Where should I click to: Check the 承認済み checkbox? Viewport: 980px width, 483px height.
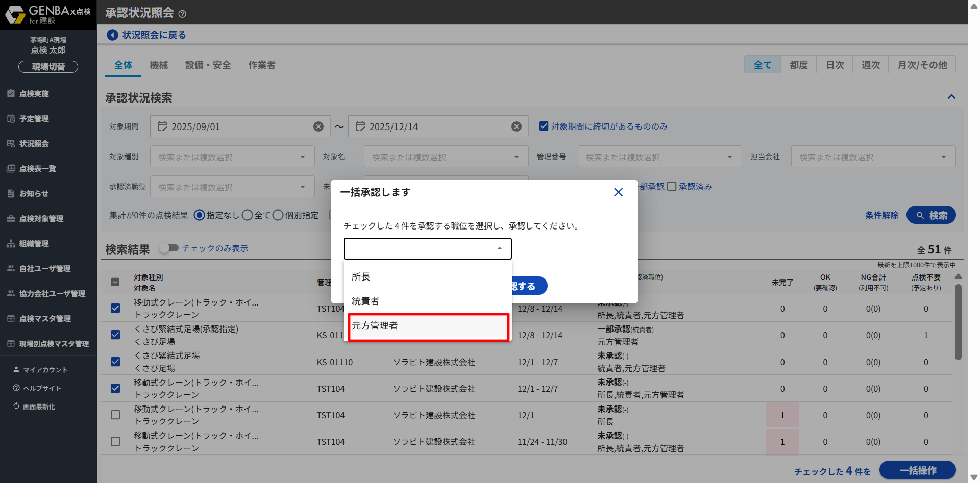click(672, 187)
